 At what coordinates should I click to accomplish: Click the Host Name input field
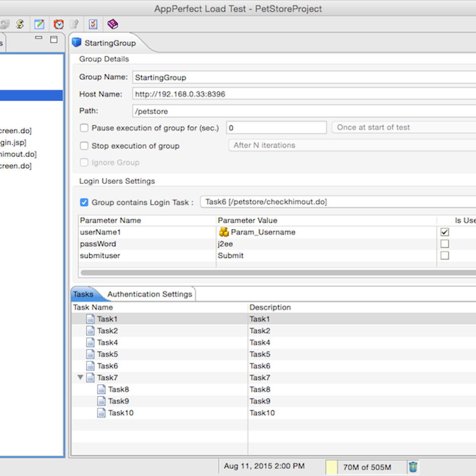pos(304,94)
